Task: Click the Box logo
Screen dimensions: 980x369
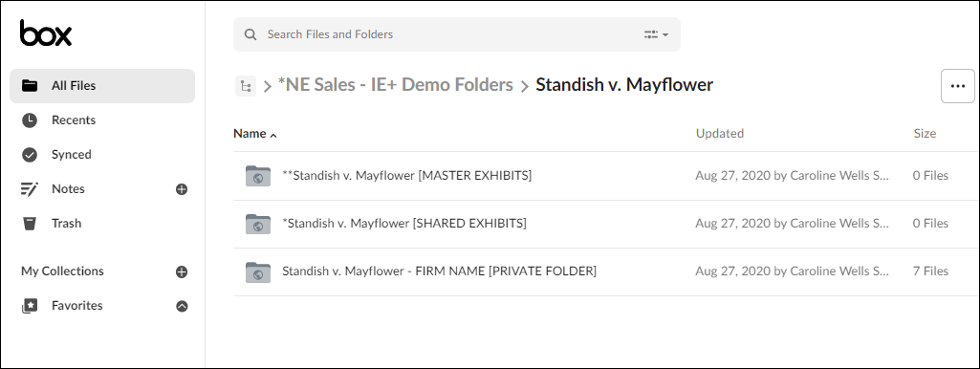Action: (x=46, y=33)
